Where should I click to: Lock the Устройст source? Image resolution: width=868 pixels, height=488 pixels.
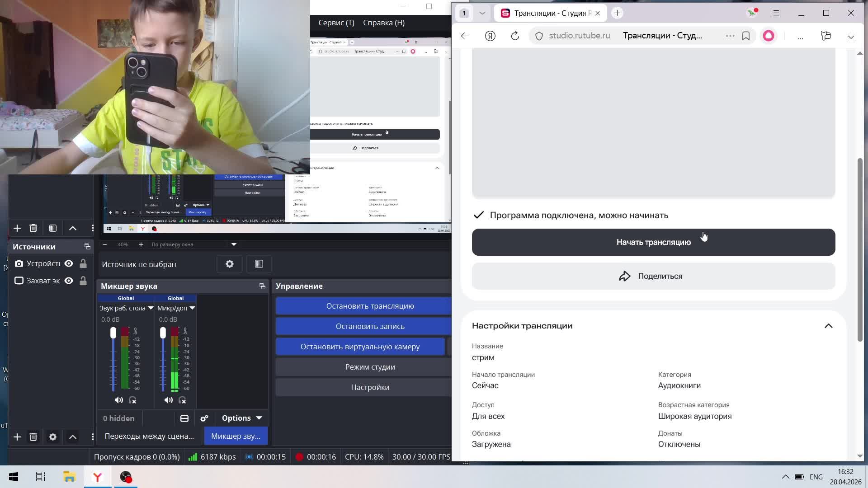(83, 263)
